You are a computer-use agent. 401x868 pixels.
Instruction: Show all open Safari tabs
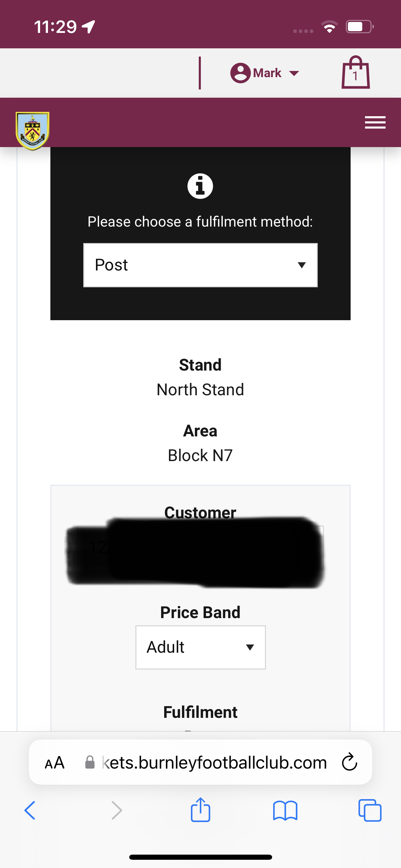click(369, 810)
